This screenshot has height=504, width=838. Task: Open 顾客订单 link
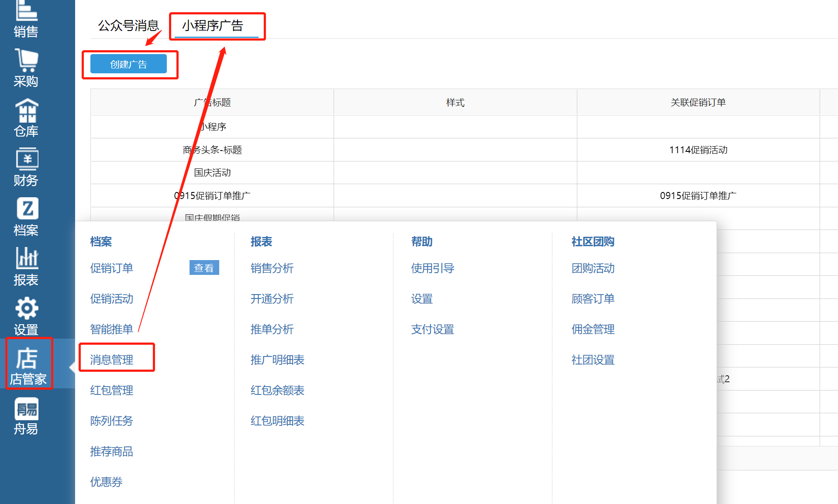point(593,298)
